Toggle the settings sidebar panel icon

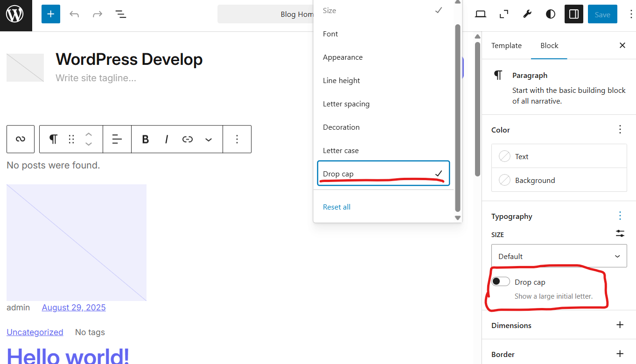tap(574, 14)
